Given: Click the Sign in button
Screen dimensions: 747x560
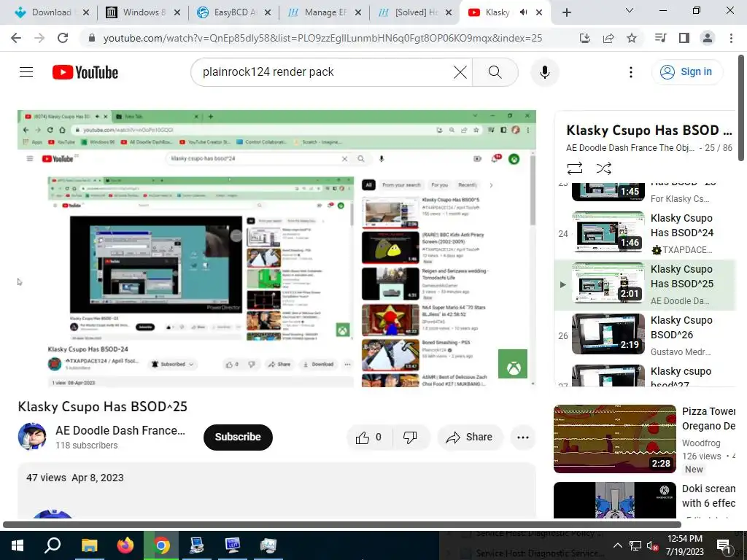Looking at the screenshot, I should (686, 72).
